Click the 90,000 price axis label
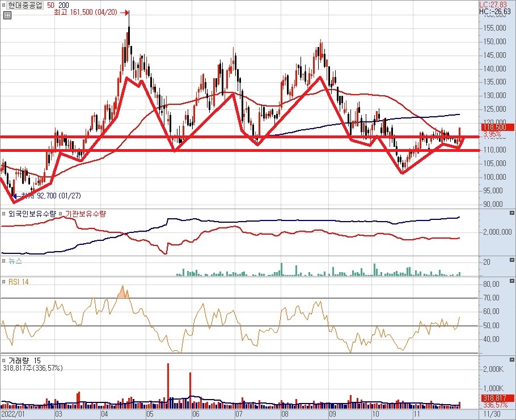 (x=493, y=204)
